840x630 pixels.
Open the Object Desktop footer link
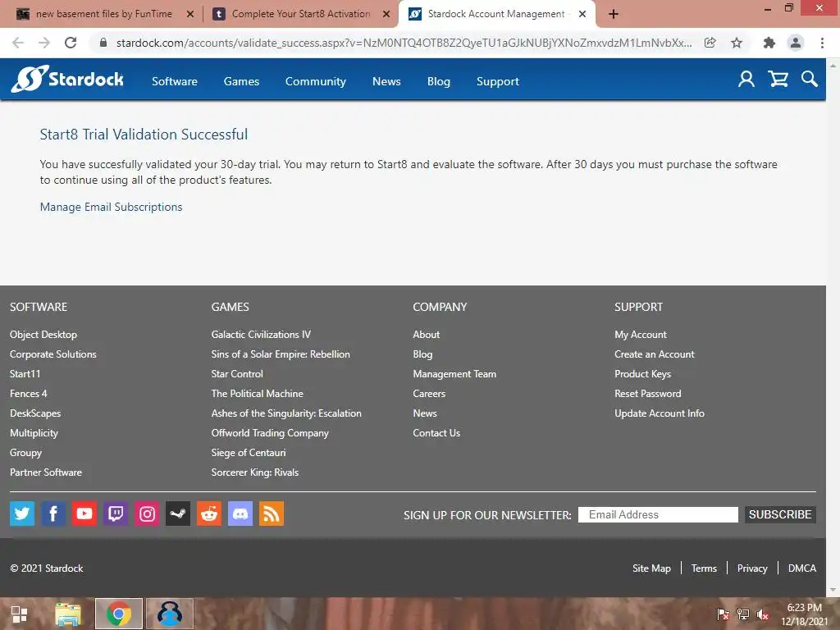coord(43,335)
